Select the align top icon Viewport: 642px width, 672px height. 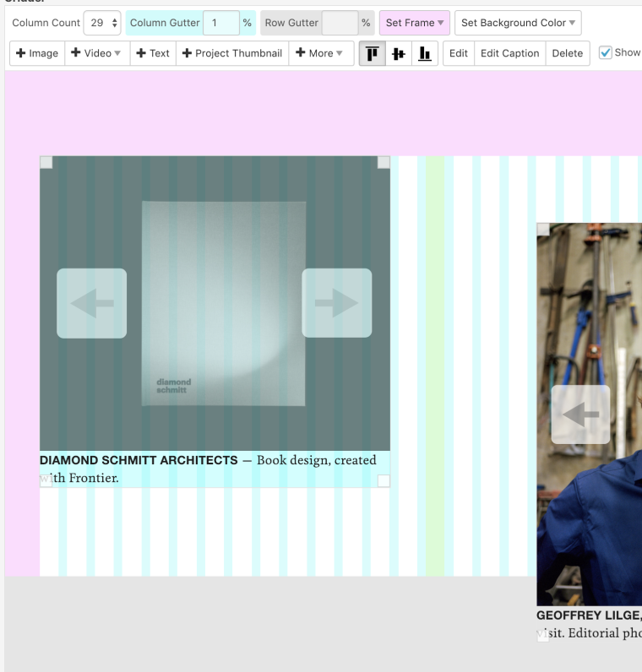pos(373,53)
